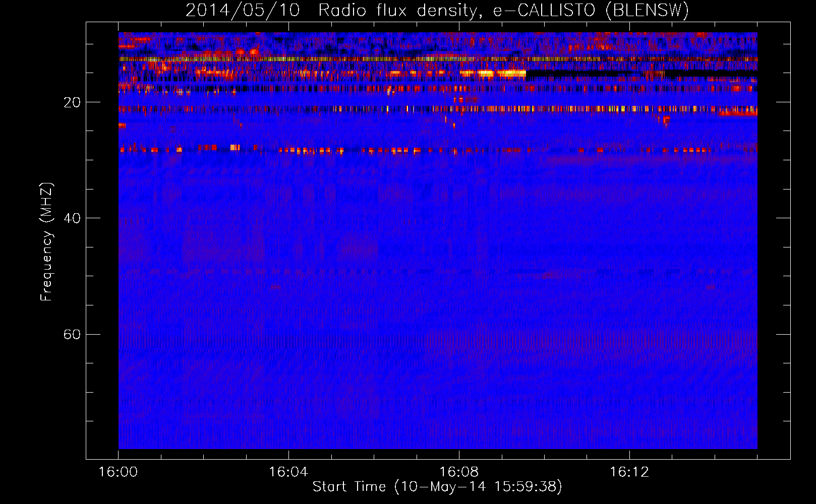Click the plot title "2014/05/10 Radio flux density, e-CALLISTO (BLENSW)"

(437, 10)
